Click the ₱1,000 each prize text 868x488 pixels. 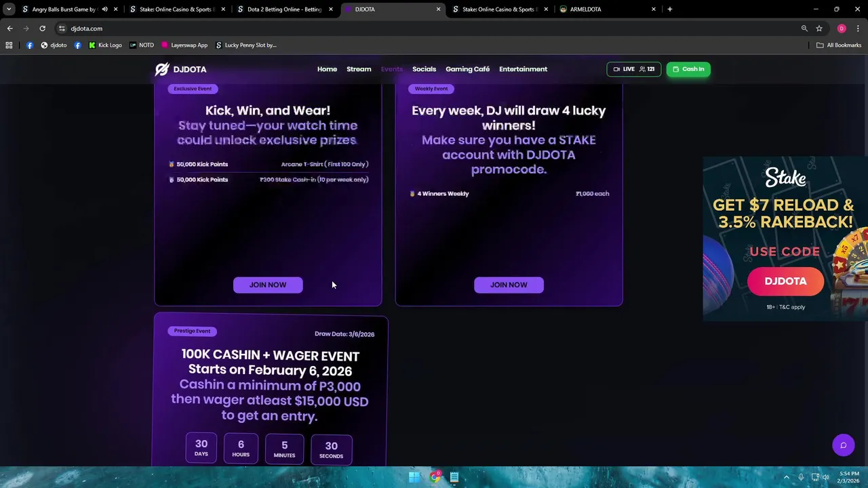click(x=592, y=194)
